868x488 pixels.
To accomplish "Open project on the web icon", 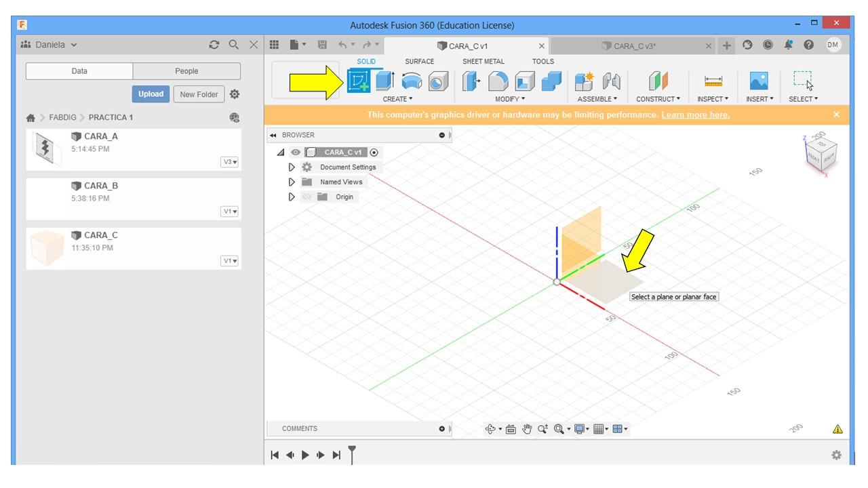I will pyautogui.click(x=235, y=117).
